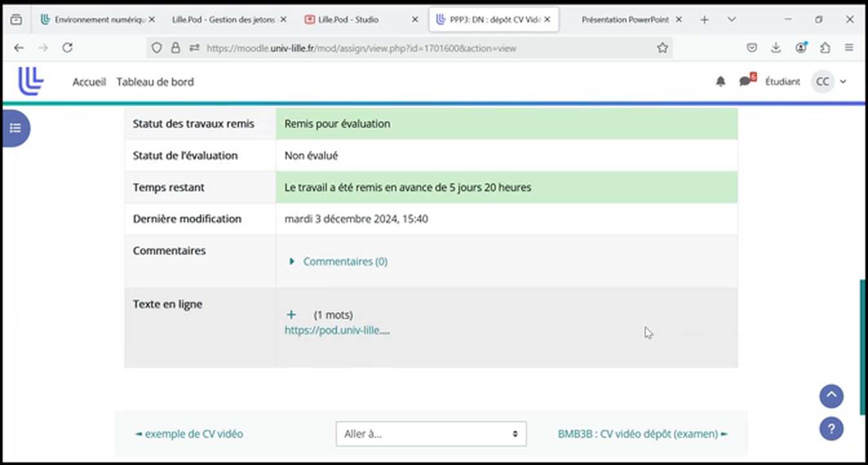The width and height of the screenshot is (868, 465).
Task: Click the Université de Lille logo
Action: pyautogui.click(x=31, y=81)
